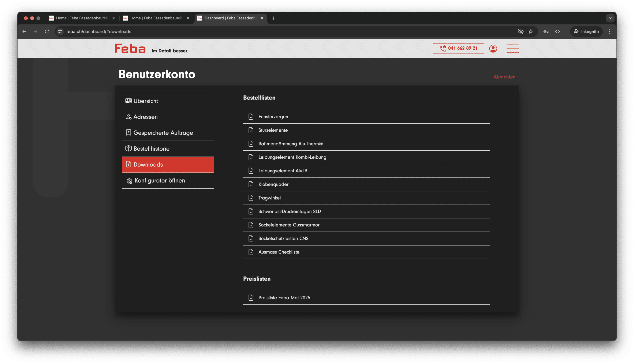Click the Feba logo
Screen dimensions: 634x364
[x=130, y=49]
